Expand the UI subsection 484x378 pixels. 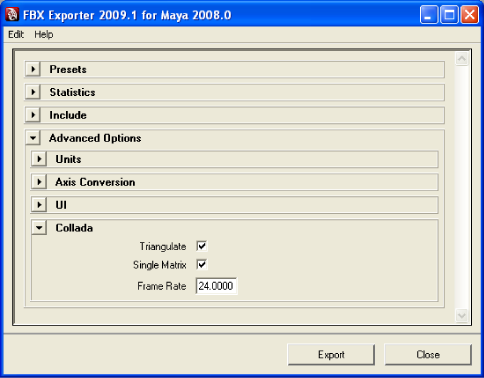point(39,205)
